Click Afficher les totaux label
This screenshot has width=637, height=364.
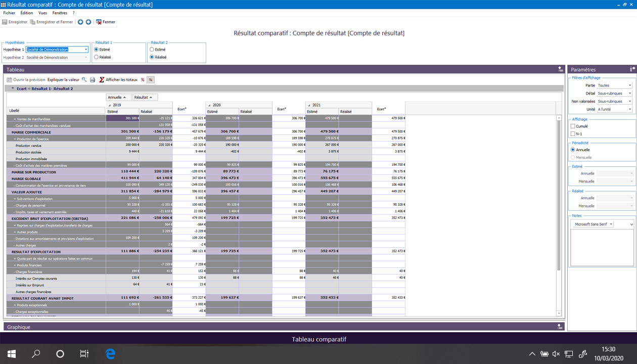pos(121,80)
